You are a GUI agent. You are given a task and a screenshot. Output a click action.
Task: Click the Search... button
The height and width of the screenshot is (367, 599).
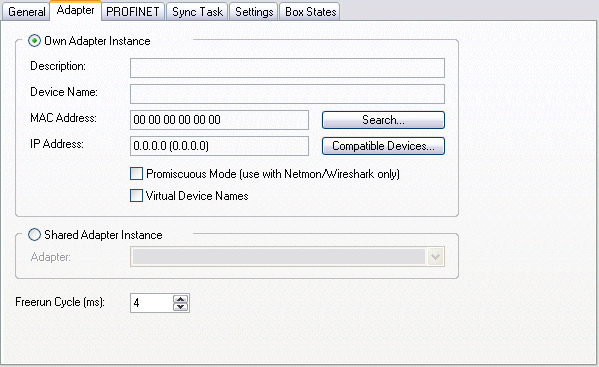click(383, 120)
